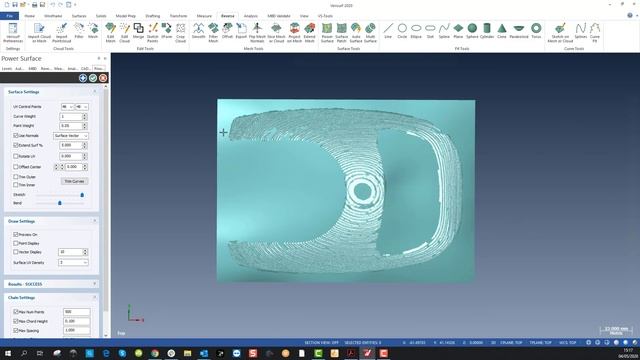Select the Line fit tool
This screenshot has width=640, height=360.
[x=388, y=31]
